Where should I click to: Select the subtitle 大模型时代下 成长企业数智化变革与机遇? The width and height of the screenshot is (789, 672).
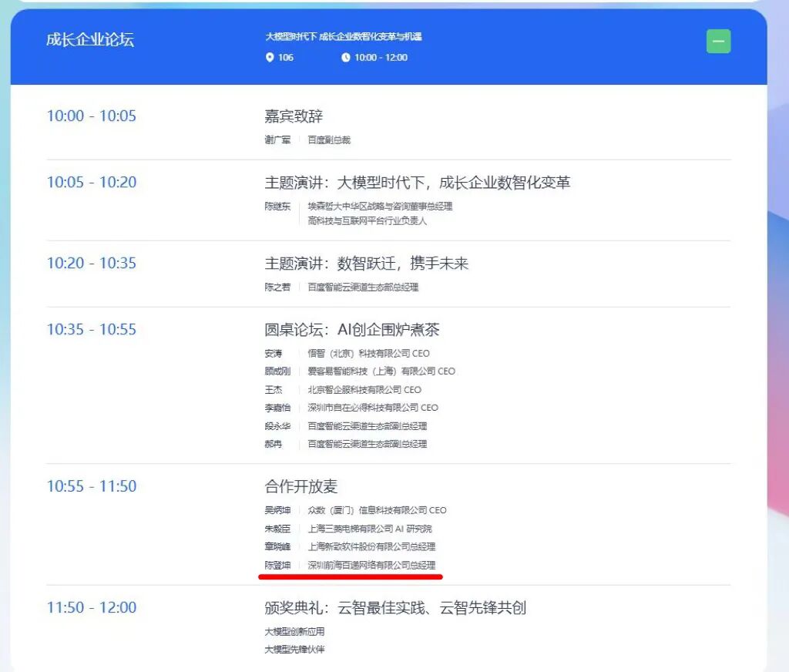344,37
